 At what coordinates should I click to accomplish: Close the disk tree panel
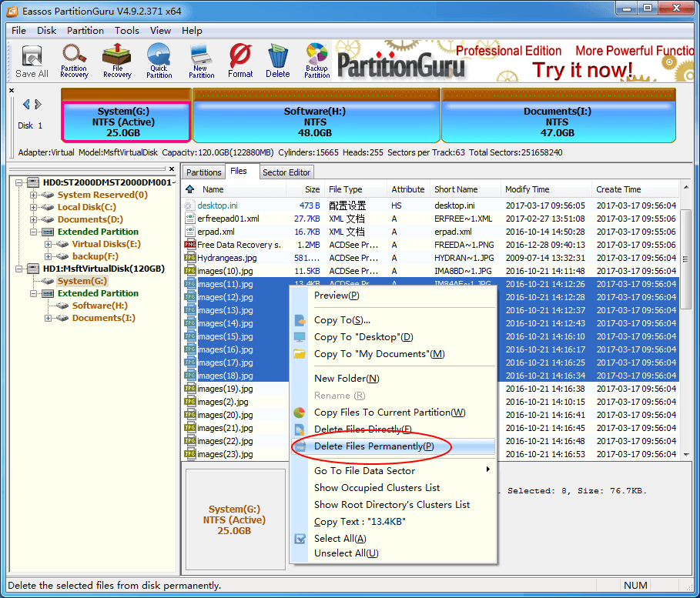(x=172, y=169)
